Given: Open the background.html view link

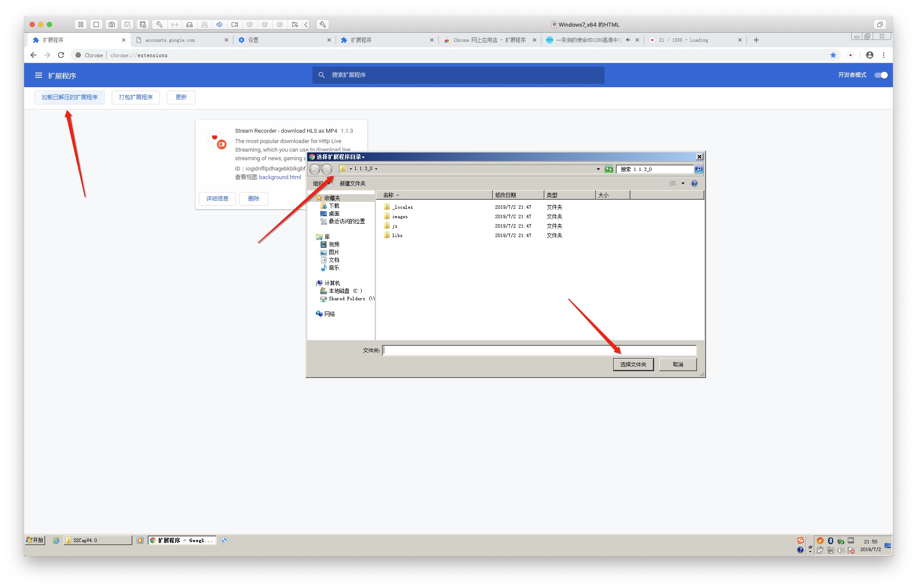Looking at the screenshot, I should click(280, 177).
